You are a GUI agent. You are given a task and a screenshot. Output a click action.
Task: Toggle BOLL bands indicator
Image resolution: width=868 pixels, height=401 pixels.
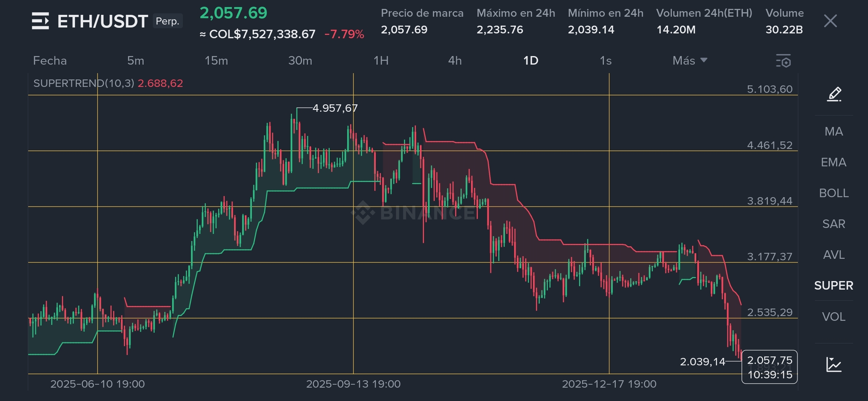[x=834, y=193]
